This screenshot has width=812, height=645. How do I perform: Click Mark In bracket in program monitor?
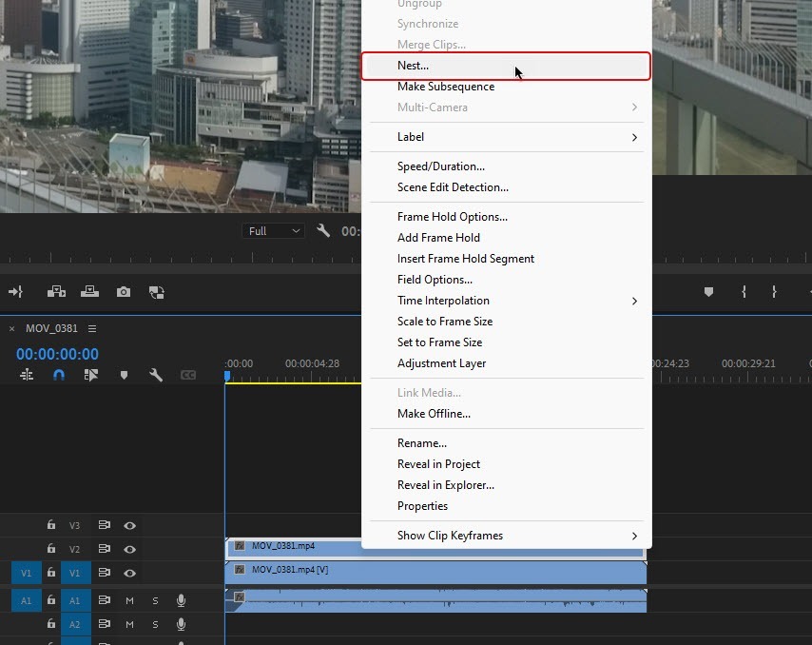click(x=744, y=293)
